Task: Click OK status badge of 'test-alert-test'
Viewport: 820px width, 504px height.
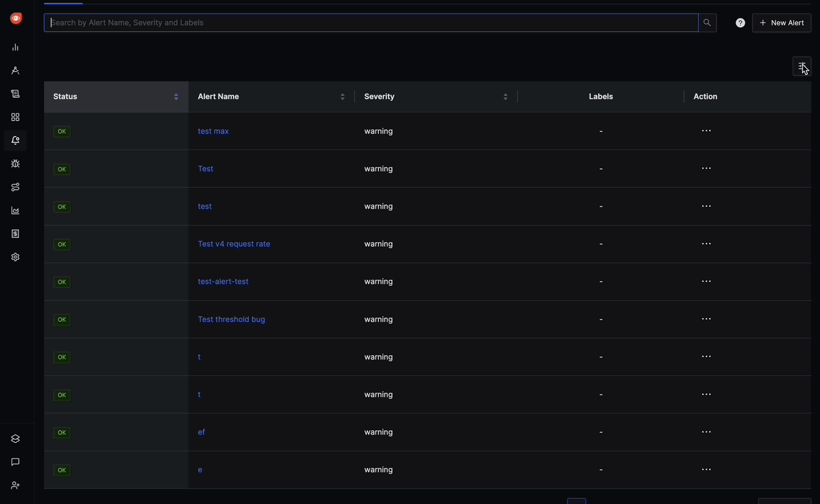Action: (x=62, y=282)
